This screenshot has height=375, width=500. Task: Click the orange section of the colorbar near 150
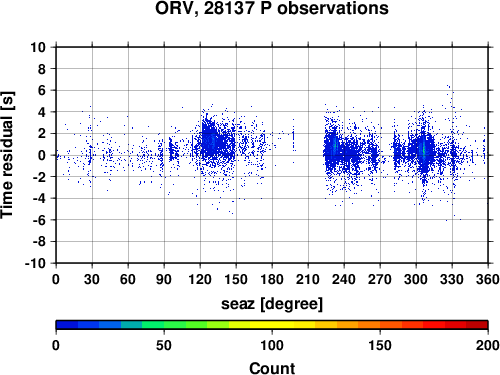coord(380,325)
